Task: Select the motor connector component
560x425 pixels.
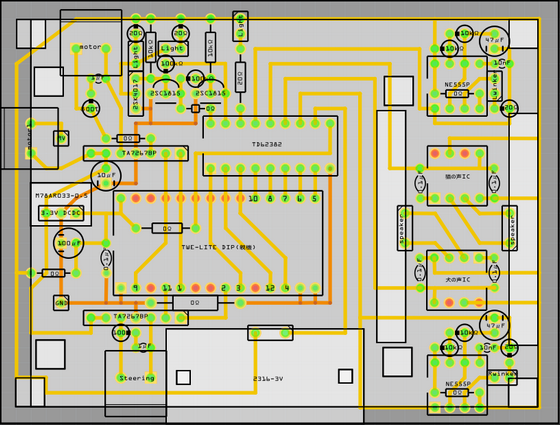Action: [x=91, y=42]
